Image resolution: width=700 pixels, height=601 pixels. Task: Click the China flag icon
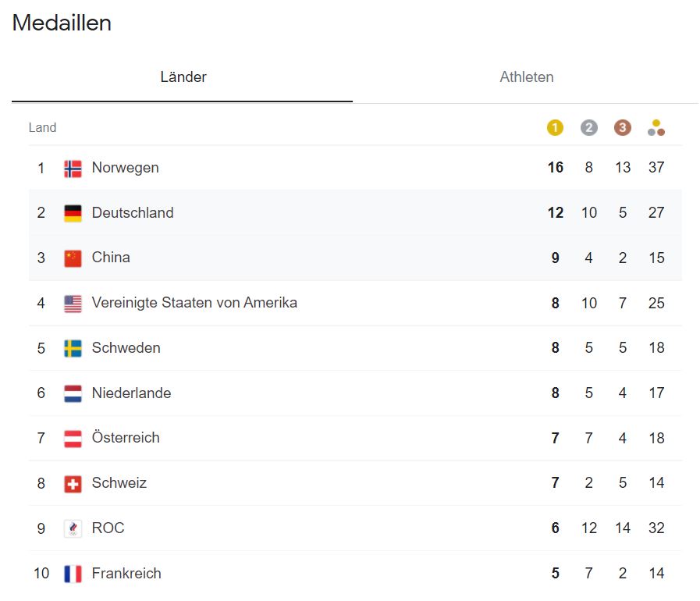73,258
